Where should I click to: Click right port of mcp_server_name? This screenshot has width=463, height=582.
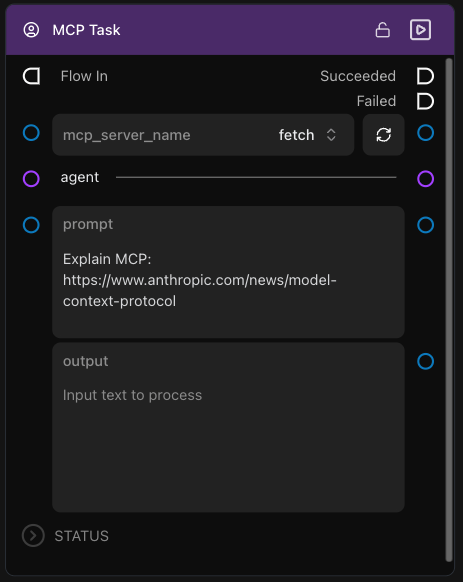coord(425,133)
